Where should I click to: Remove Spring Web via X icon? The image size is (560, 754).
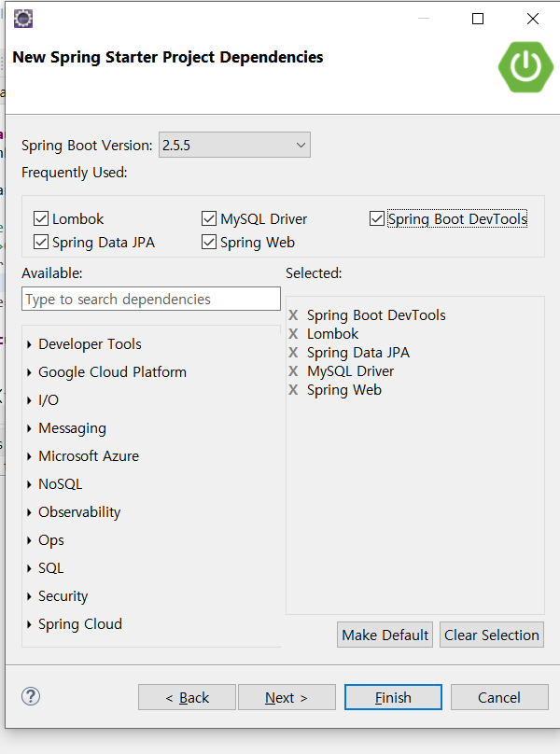point(293,390)
